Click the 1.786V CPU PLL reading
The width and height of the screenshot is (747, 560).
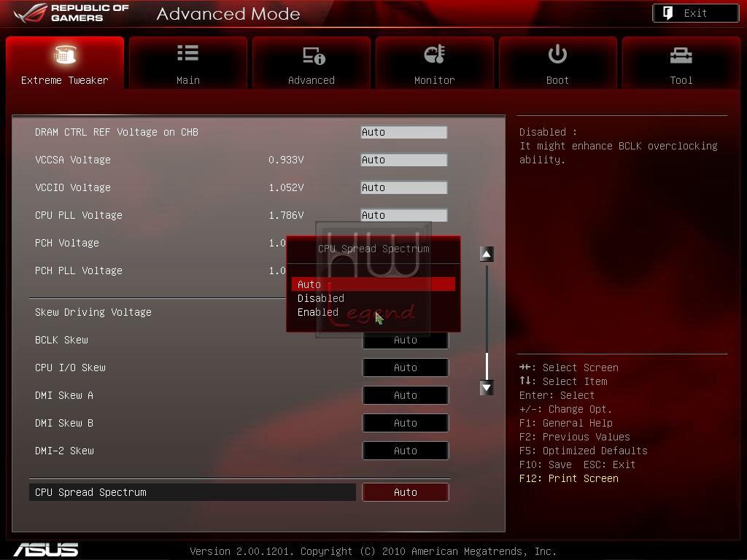click(x=286, y=215)
